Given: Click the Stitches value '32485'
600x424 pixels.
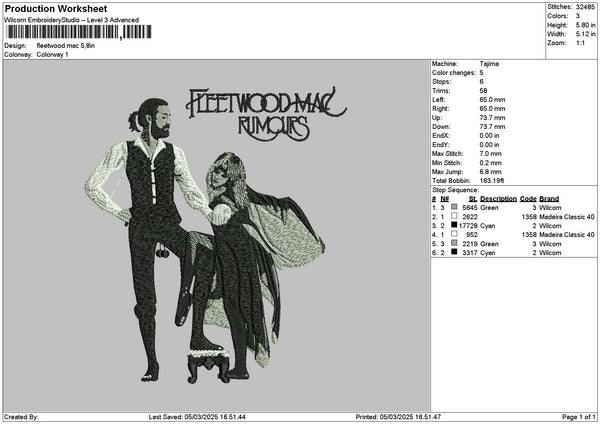Looking at the screenshot, I should tap(585, 7).
